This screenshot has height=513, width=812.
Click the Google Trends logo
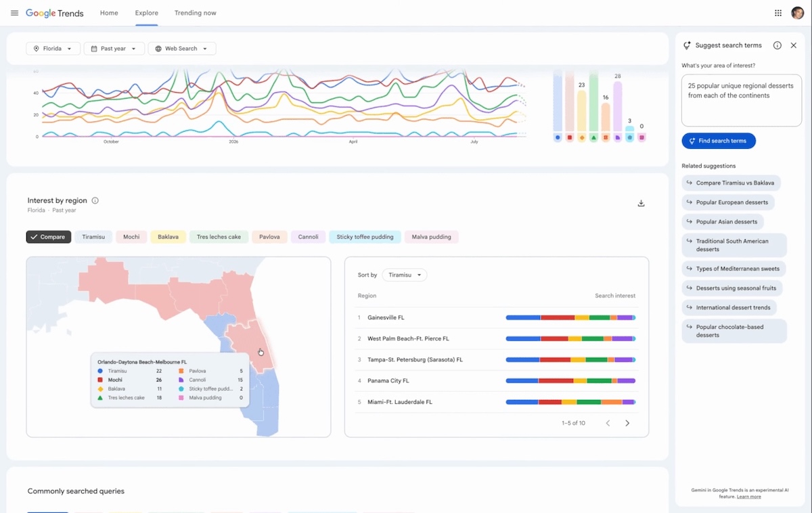coord(54,13)
